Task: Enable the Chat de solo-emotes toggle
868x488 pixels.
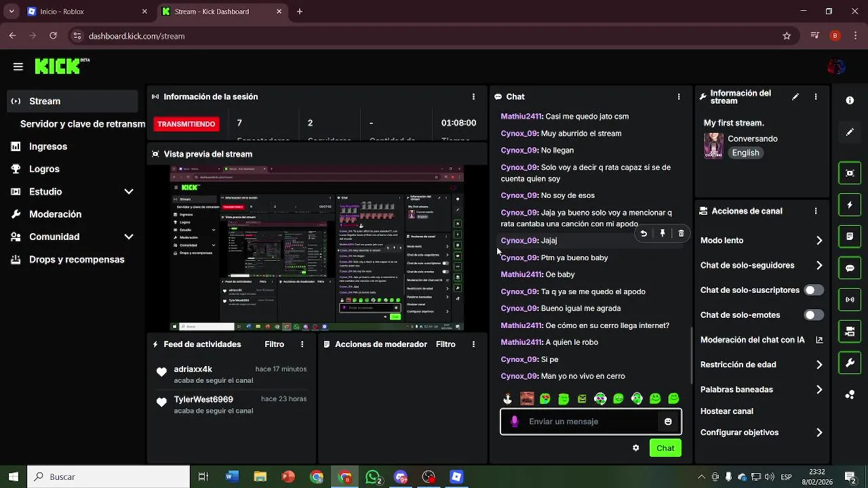Action: [x=814, y=315]
